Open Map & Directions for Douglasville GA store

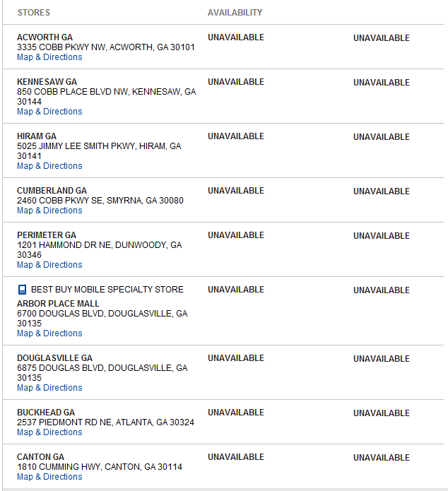point(49,388)
